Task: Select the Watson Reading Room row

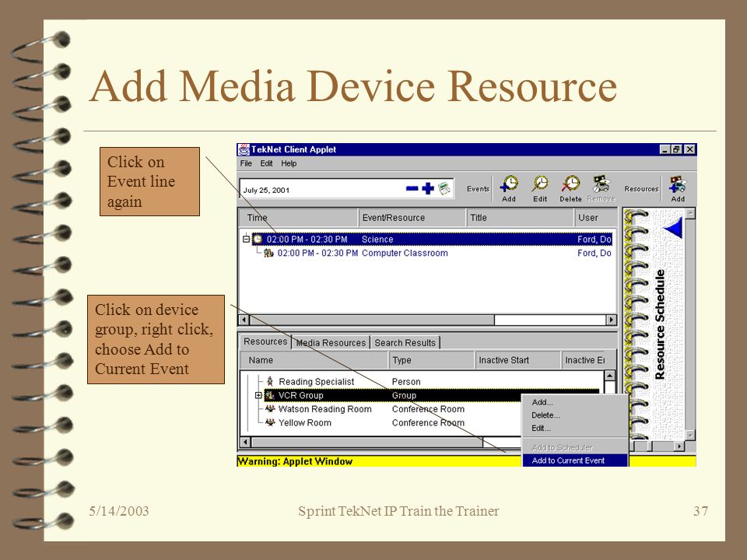Action: (392, 408)
